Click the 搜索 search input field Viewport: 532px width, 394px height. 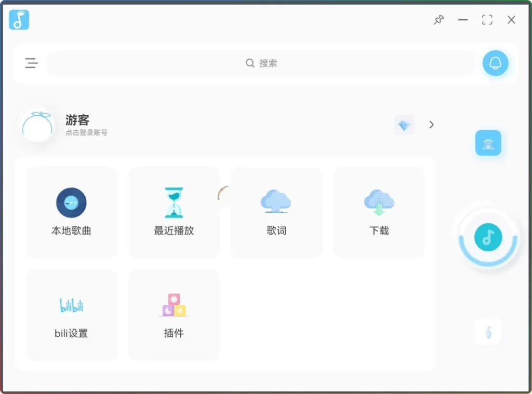pyautogui.click(x=261, y=63)
